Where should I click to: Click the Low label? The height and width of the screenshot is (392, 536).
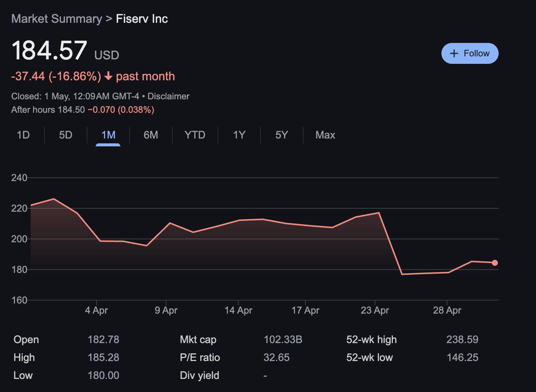tap(23, 375)
